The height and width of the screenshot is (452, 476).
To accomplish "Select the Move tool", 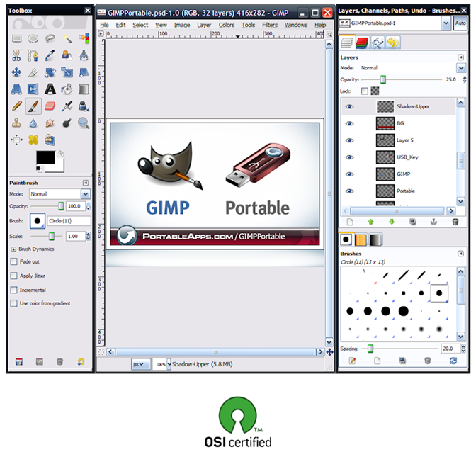I will click(17, 72).
